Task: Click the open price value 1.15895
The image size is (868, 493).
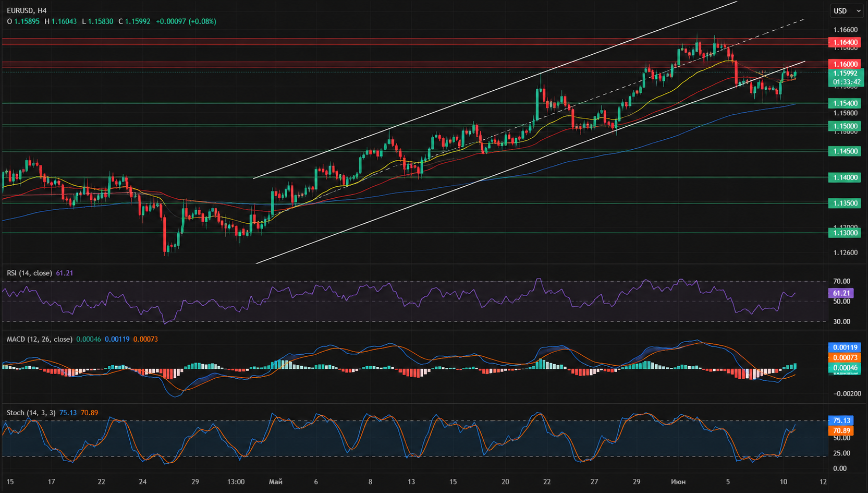Action: click(27, 21)
